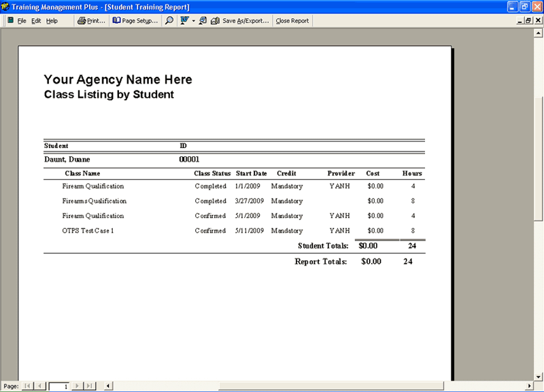544x392 pixels.
Task: Activate the Zoom magnifier tool
Action: coord(169,20)
